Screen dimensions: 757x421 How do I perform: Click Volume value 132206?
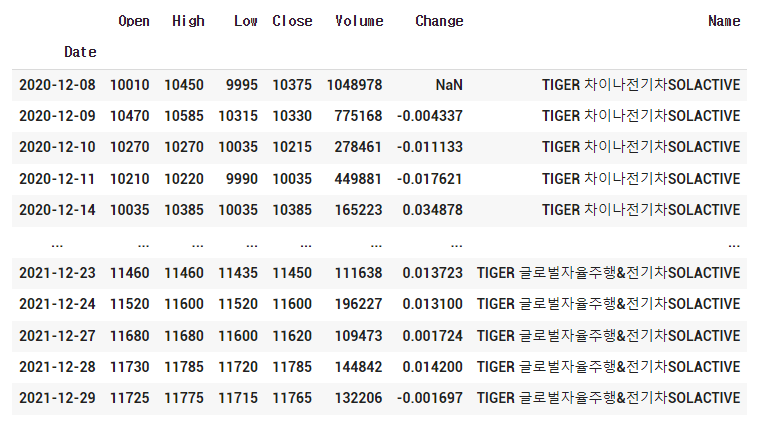tap(358, 398)
